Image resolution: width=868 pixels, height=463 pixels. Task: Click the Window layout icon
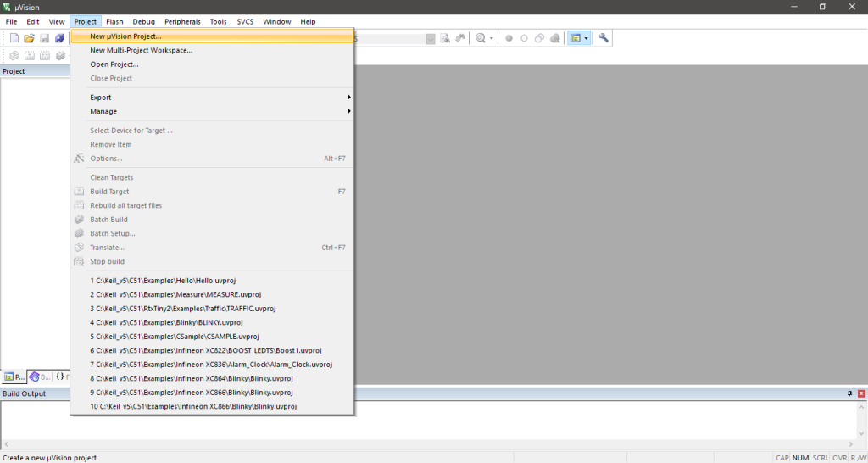pyautogui.click(x=576, y=38)
